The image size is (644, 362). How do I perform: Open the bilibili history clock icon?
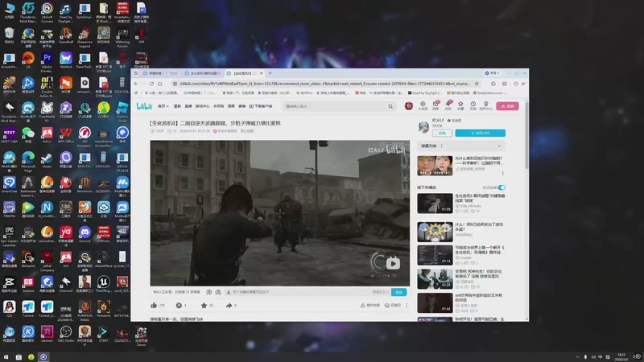473,105
